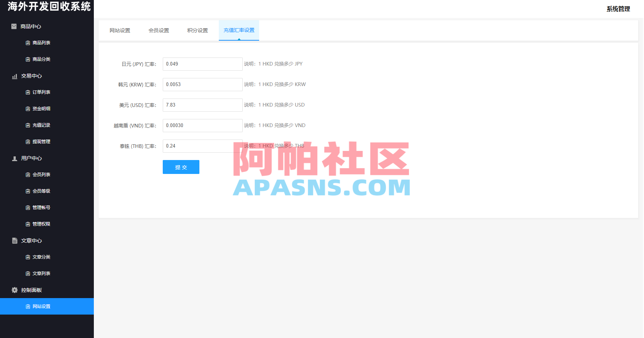Click the icon beside 管理权限
This screenshot has height=338, width=644.
pos(28,224)
